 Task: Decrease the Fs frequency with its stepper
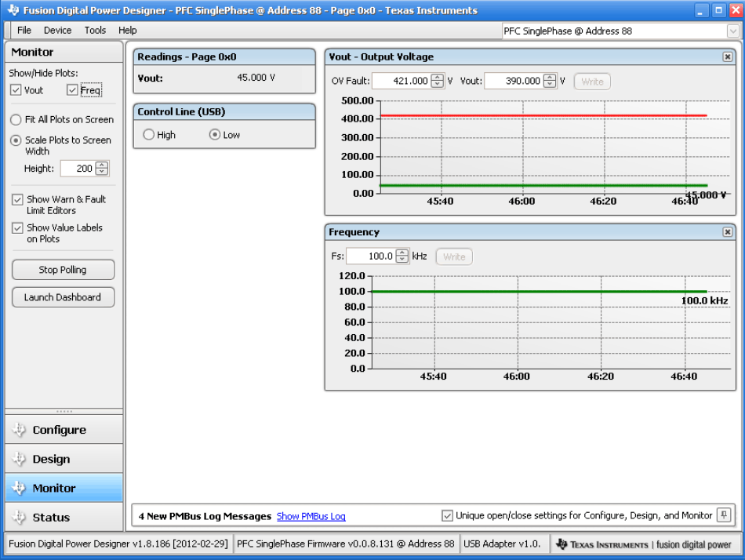(x=402, y=259)
